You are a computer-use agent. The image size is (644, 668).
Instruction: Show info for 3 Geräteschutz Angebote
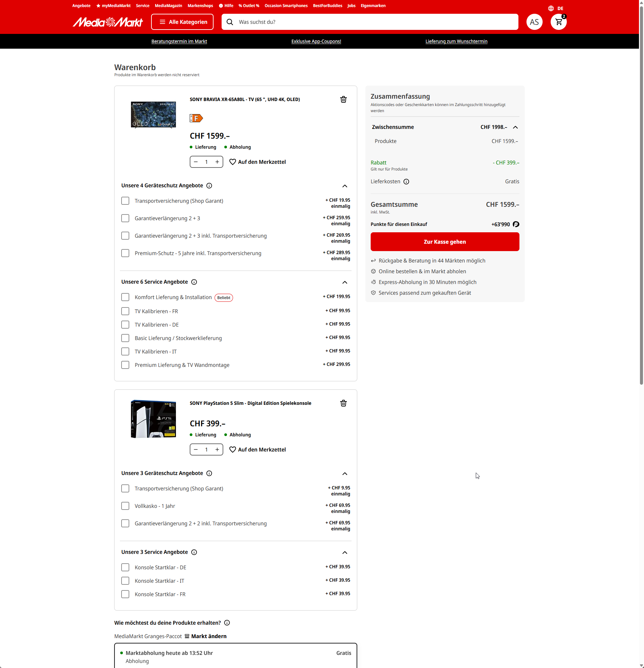209,473
